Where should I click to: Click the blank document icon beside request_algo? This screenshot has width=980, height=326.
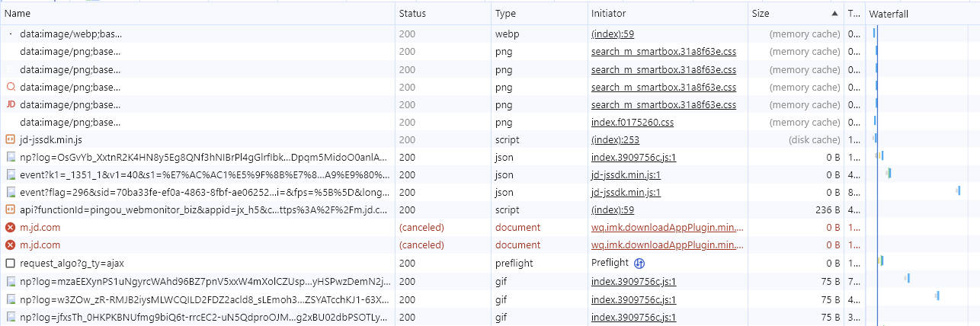[10, 263]
